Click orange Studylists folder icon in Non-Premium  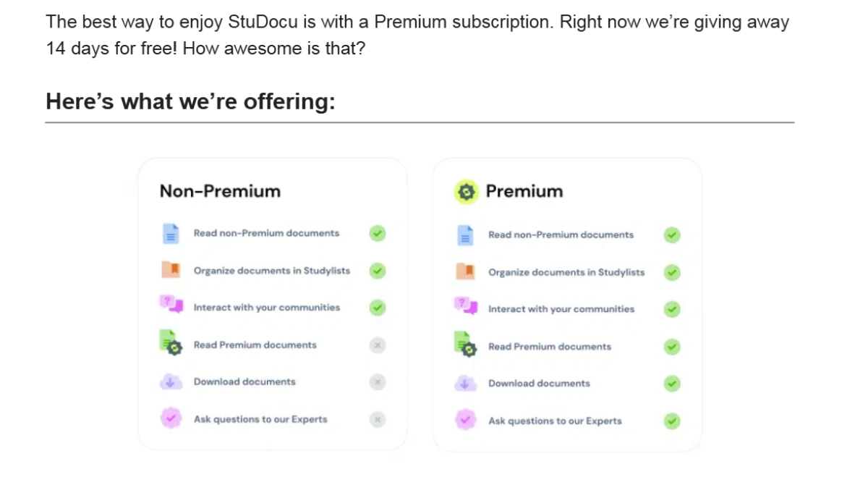pos(170,270)
